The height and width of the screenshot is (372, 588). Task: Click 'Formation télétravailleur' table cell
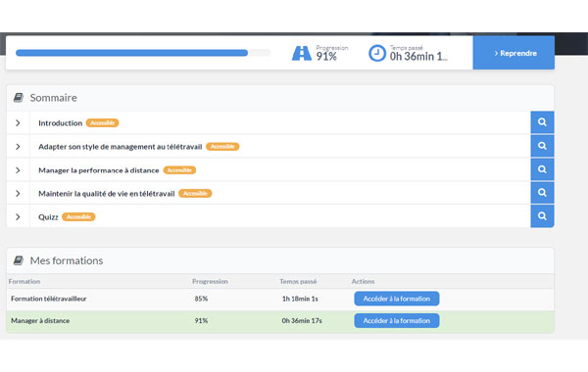49,299
